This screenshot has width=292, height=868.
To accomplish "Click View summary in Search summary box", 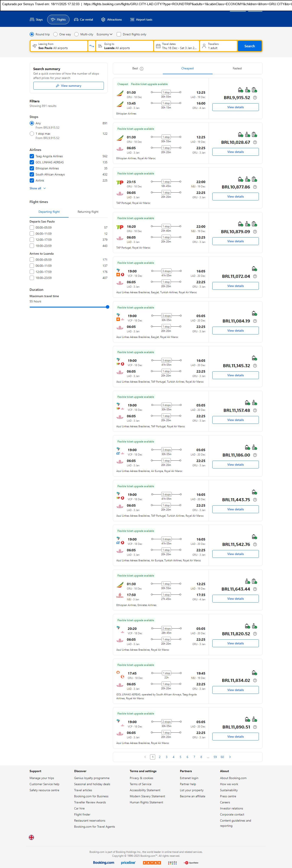I will (x=68, y=86).
